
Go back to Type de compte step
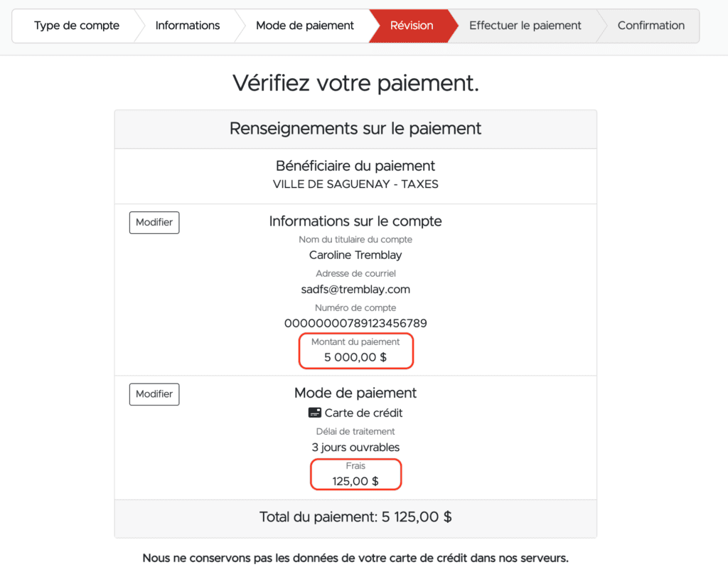tap(76, 26)
